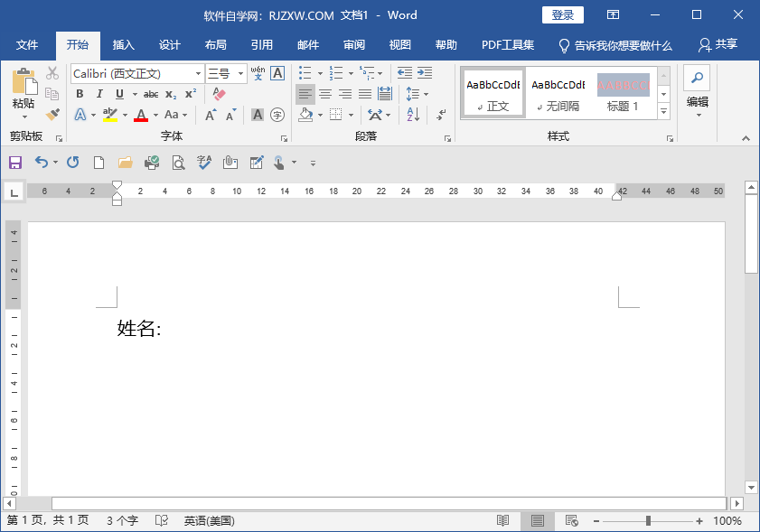
Task: Click the word count indicator showing 3 个字
Action: [121, 520]
